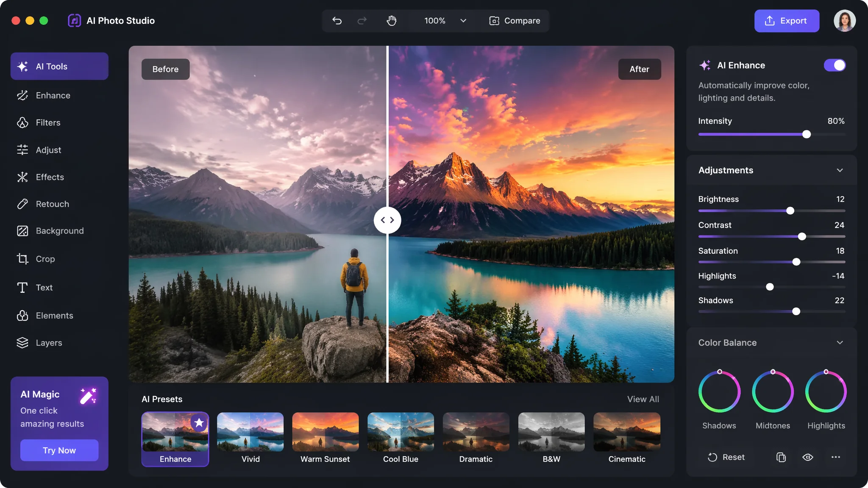
Task: Click the Layers stack icon
Action: [x=22, y=343]
